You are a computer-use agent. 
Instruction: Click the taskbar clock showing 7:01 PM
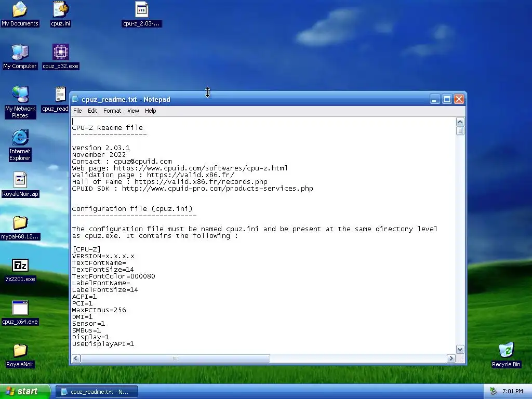click(512, 391)
